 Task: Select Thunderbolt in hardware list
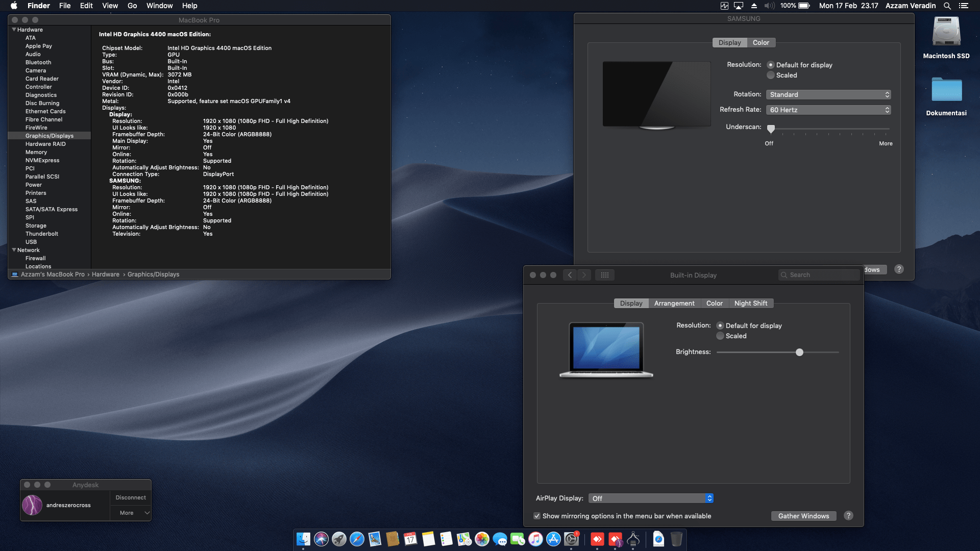coord(42,234)
